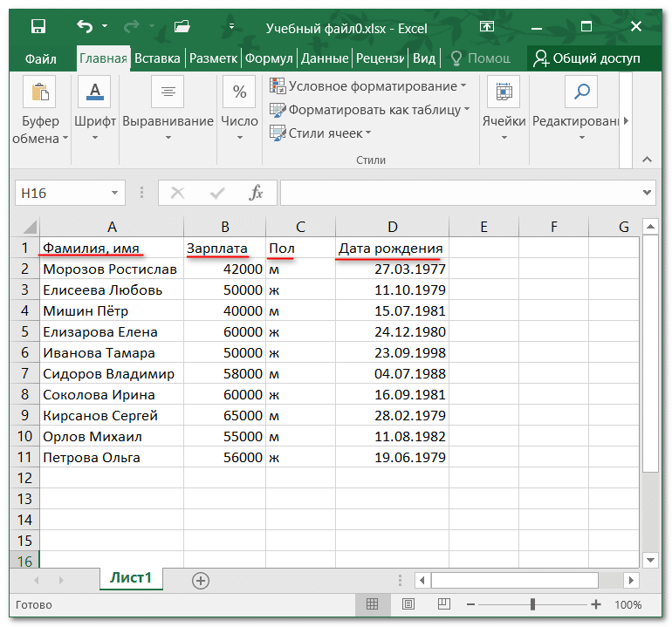
Task: Switch to Page Layout view icon
Action: [408, 603]
